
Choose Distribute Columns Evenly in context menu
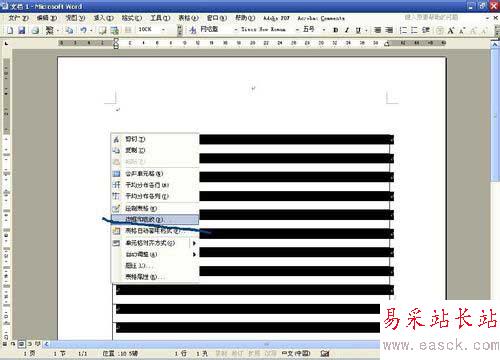pos(155,196)
